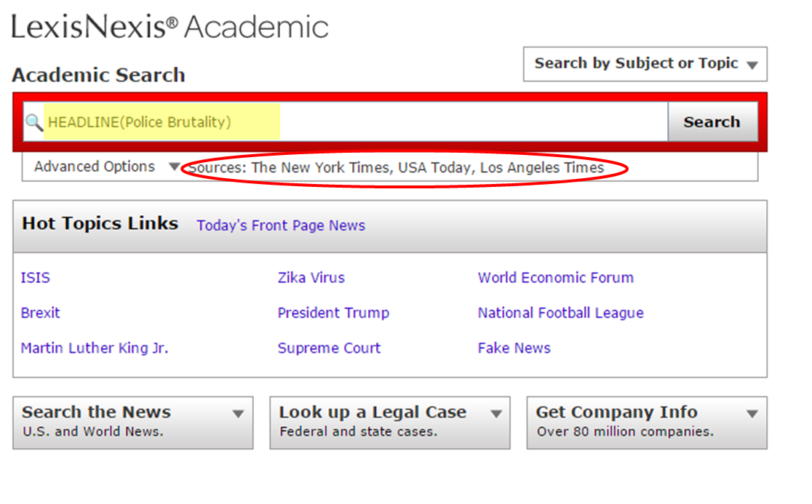Expand the Look up a Legal Case panel

pyautogui.click(x=390, y=423)
